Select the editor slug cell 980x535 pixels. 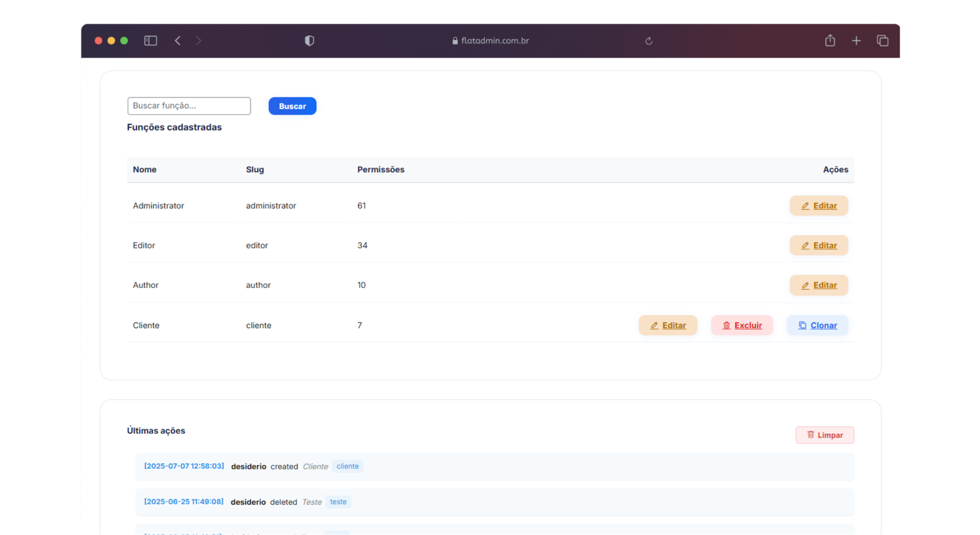(x=257, y=245)
